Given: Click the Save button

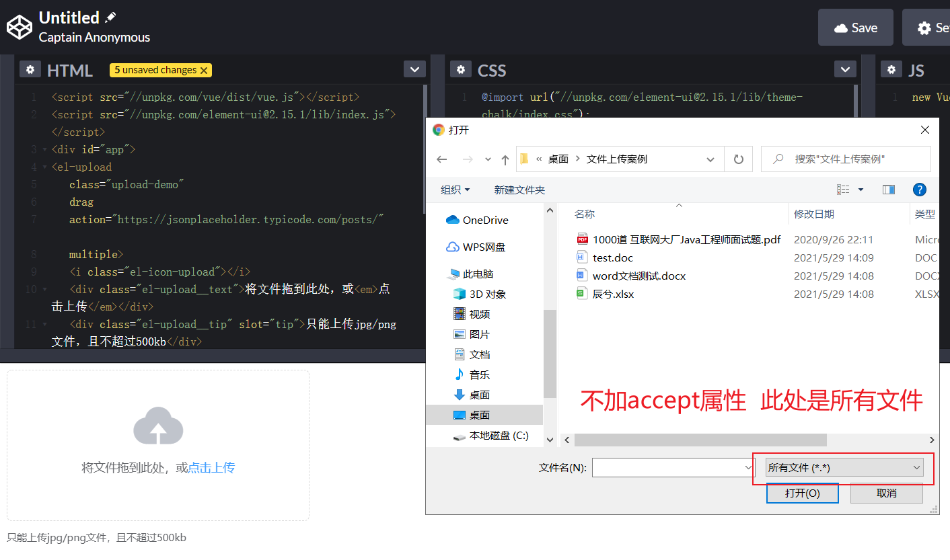Looking at the screenshot, I should pyautogui.click(x=856, y=28).
